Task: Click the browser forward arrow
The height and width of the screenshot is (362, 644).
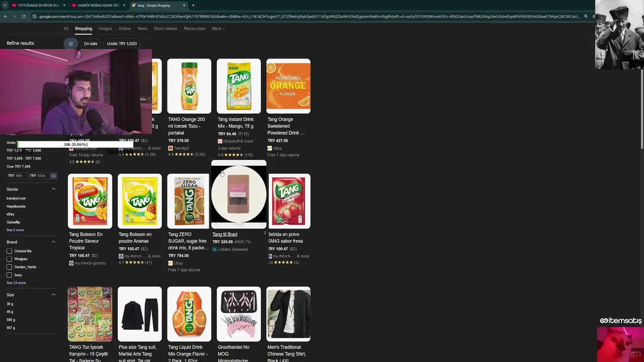Action: point(14,17)
